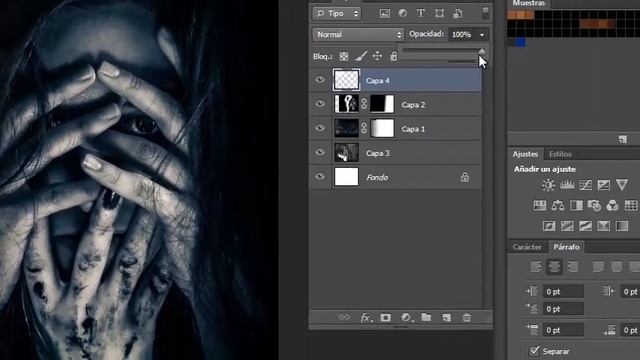640x360 pixels.
Task: Lock all with the padlock icon
Action: [393, 56]
